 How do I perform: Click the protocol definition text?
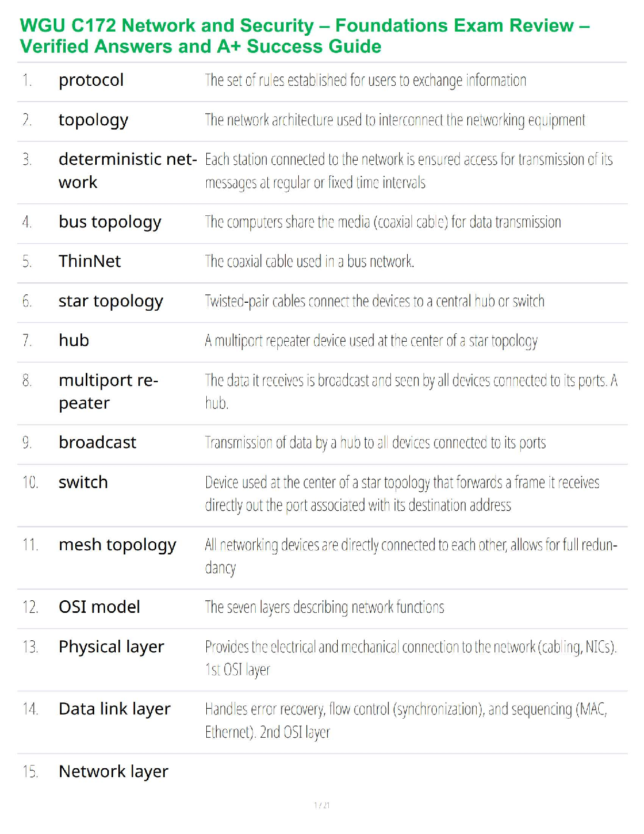365,81
